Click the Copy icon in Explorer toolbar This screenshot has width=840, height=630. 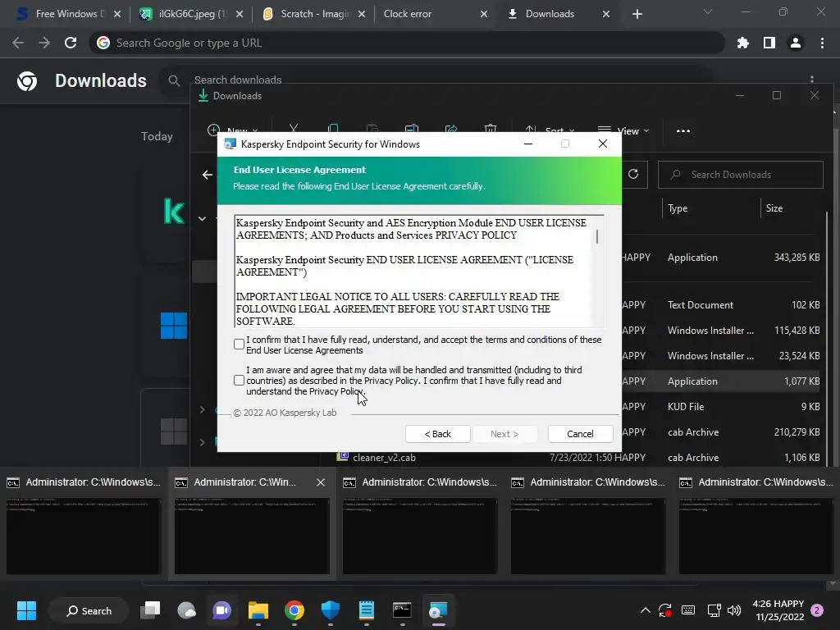tap(333, 129)
